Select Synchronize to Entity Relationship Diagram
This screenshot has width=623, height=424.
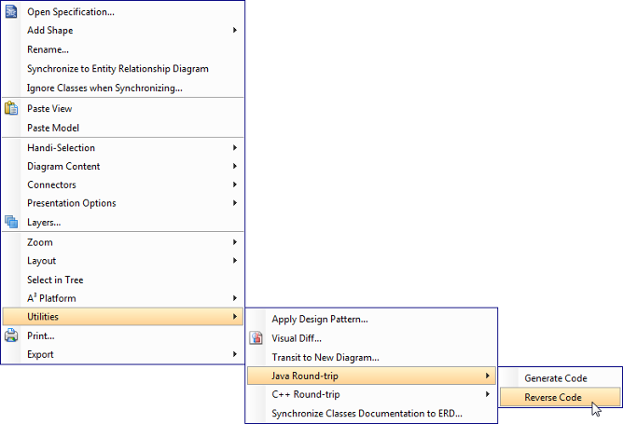(123, 69)
